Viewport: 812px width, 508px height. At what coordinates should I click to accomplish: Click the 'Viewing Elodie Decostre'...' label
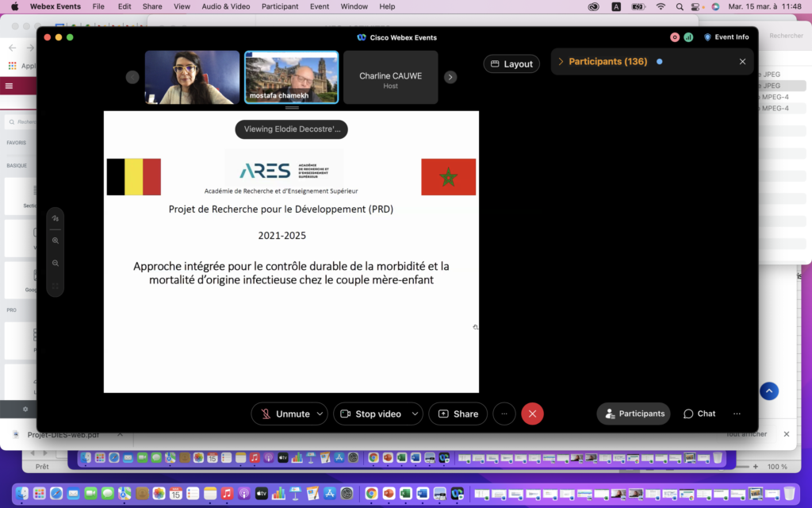pos(292,129)
